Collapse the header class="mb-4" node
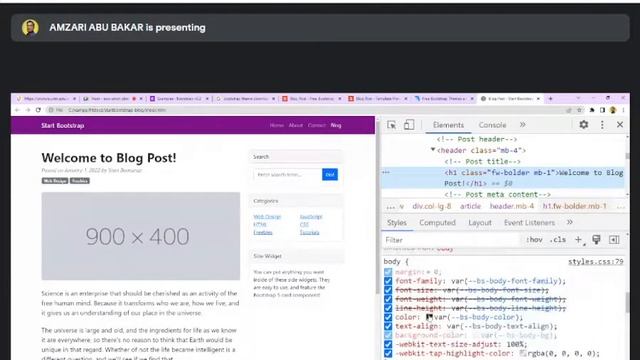Viewport: 640px width, 360px height. (433, 150)
